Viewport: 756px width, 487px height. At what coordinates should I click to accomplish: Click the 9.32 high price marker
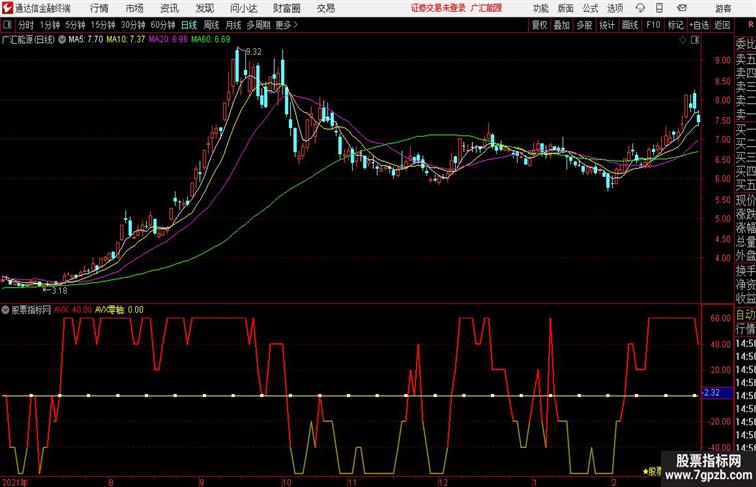click(254, 52)
